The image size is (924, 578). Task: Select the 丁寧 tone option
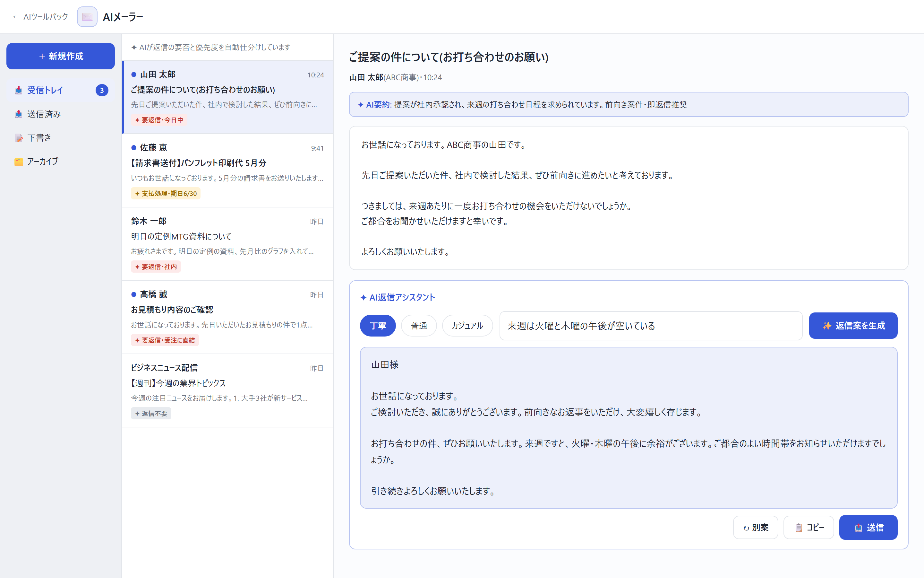[378, 326]
